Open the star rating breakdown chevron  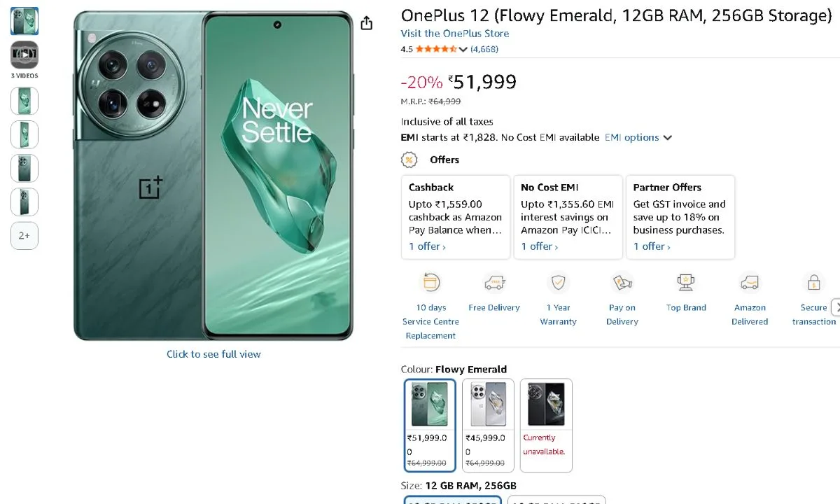(463, 49)
